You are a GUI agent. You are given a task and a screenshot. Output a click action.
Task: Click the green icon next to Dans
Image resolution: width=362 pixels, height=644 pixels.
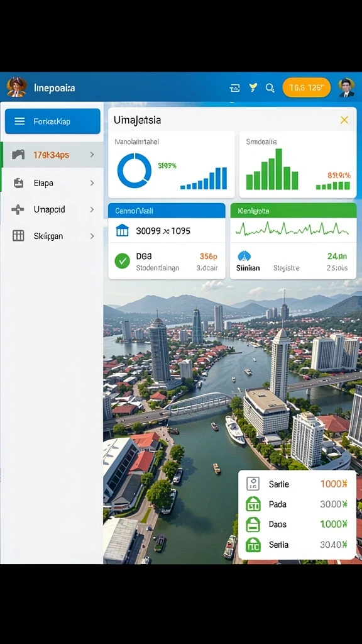(x=253, y=524)
